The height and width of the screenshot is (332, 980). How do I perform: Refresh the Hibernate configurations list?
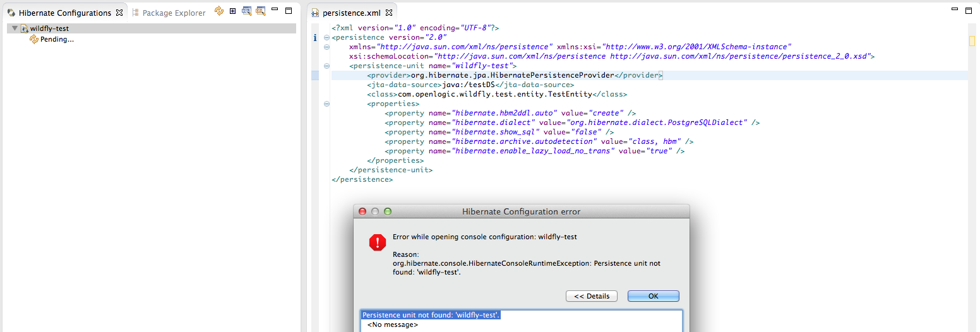[219, 11]
